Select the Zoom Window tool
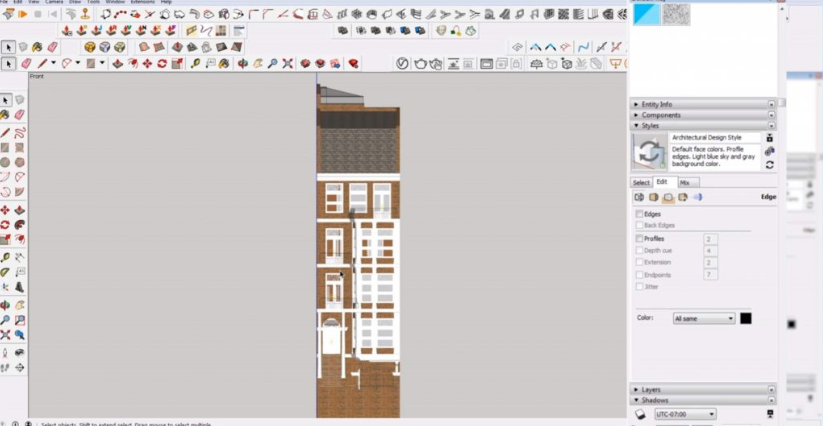Image resolution: width=823 pixels, height=426 pixels. [20, 320]
